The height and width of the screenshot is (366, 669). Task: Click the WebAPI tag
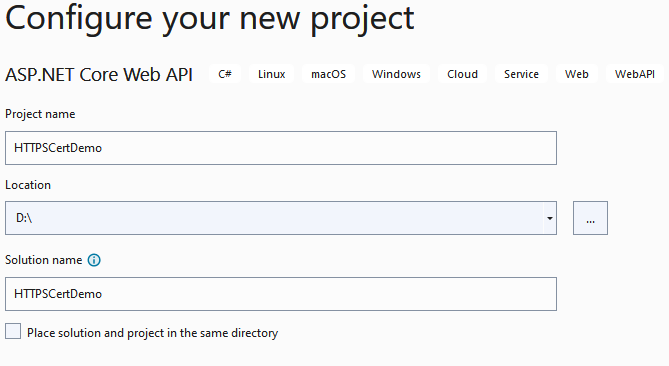634,74
